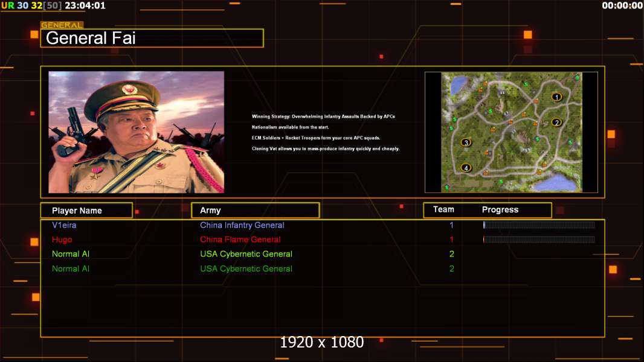The width and height of the screenshot is (644, 362).
Task: Click the map preview thumbnail
Action: [511, 132]
